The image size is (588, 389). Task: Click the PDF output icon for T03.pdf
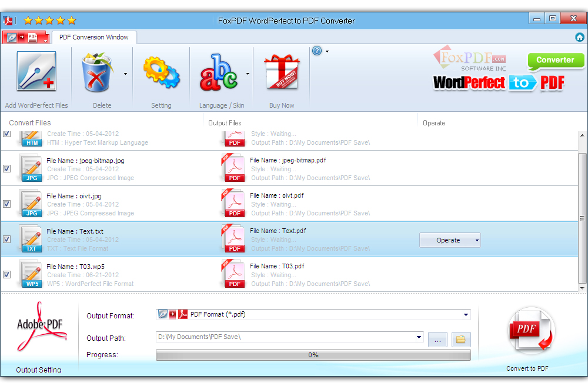233,274
